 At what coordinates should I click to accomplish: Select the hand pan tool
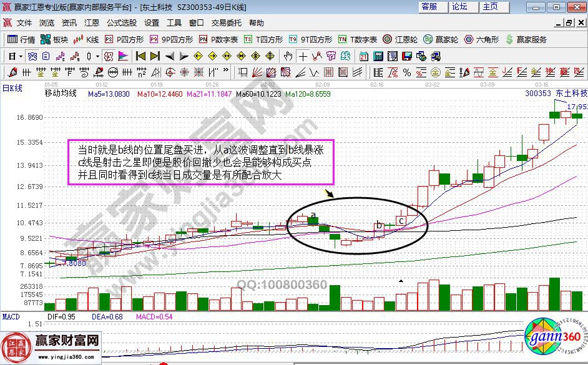tap(288, 56)
